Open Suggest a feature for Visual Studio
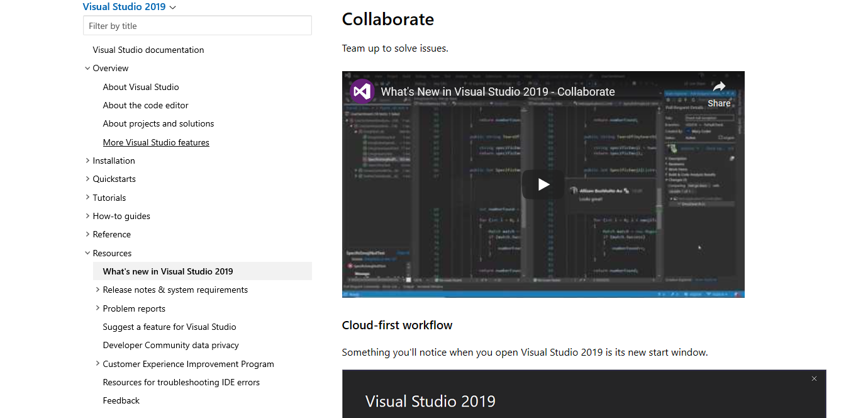 (170, 327)
